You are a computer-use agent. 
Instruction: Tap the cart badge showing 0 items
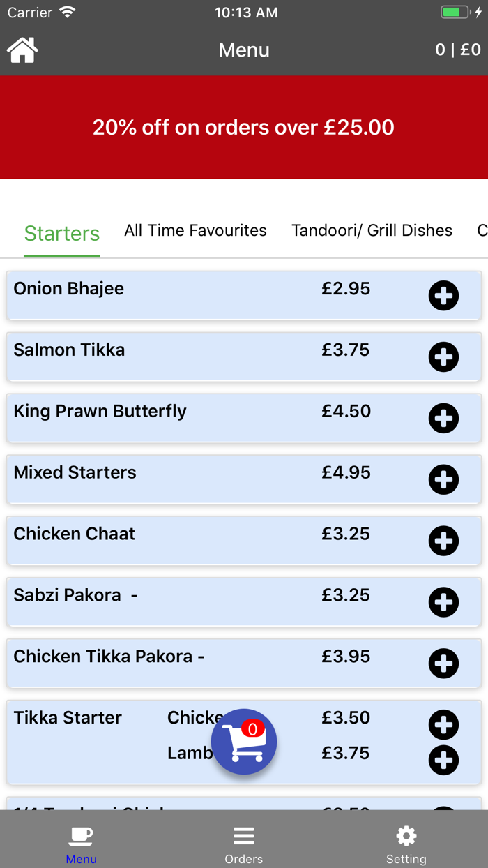(x=252, y=726)
